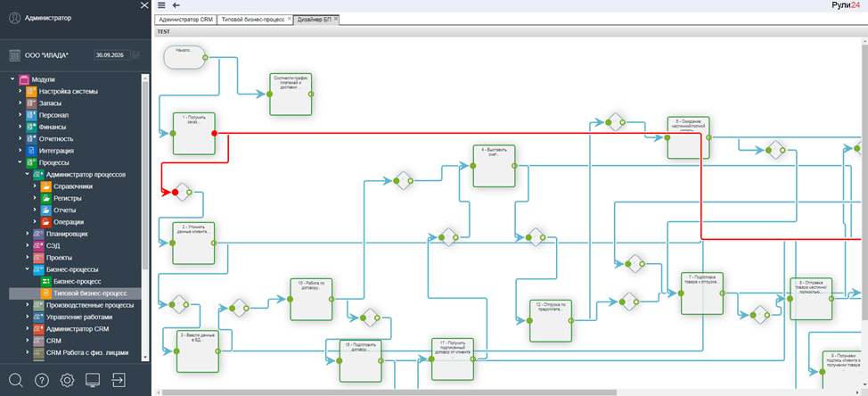This screenshot has width=868, height=396.
Task: Click the logout exit icon
Action: [118, 380]
